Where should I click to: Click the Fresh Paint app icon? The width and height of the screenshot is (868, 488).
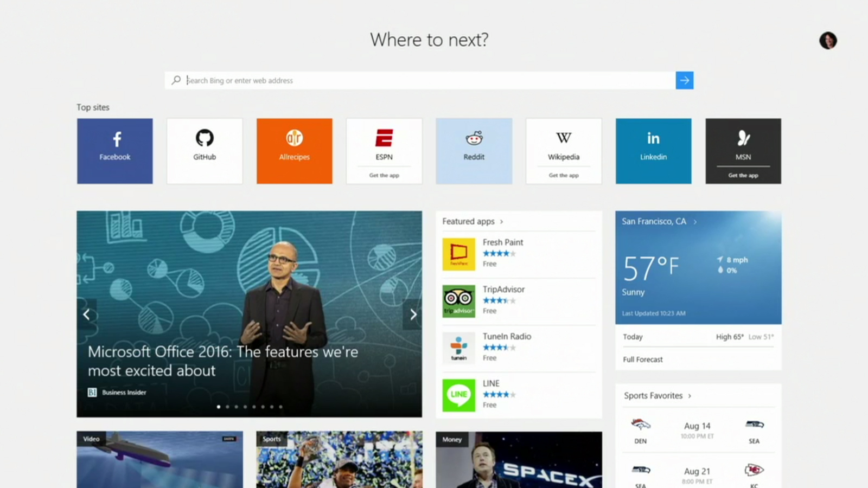coord(458,254)
